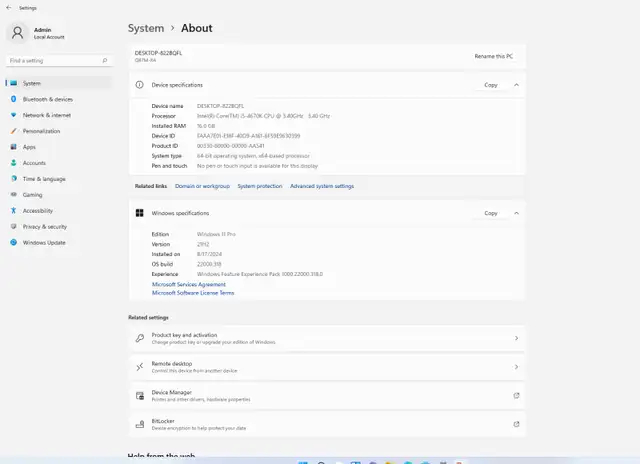Screen dimensions: 640x464
Task: Copy the Windows specifications
Action: click(x=491, y=213)
